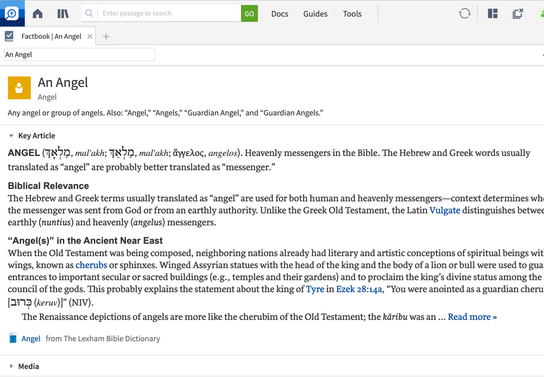
Task: Click "from The Lexham Bible Dictionary" text
Action: [103, 339]
